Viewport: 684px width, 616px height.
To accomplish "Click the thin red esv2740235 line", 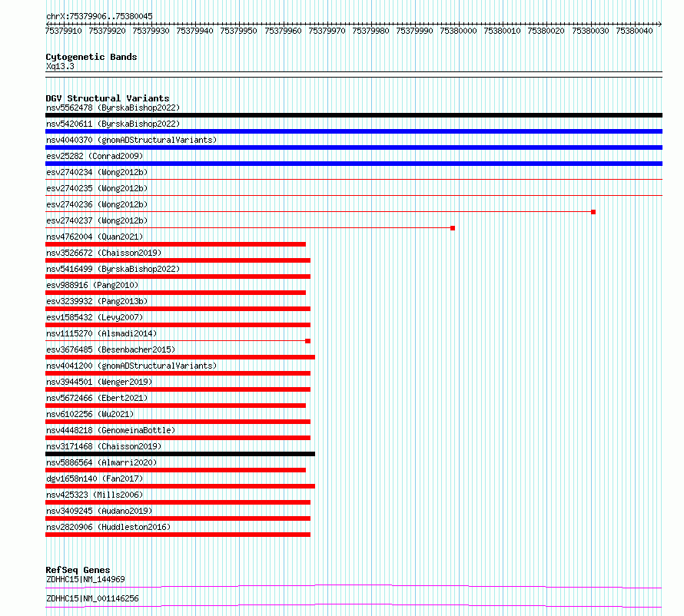I will pyautogui.click(x=354, y=195).
